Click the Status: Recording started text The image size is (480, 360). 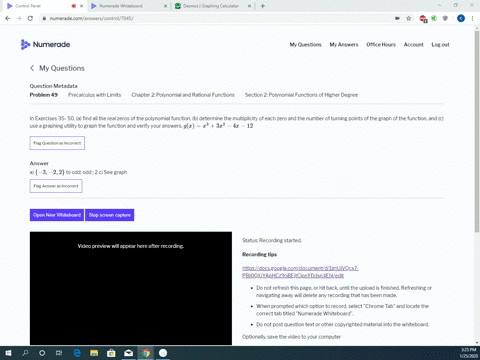click(x=272, y=240)
